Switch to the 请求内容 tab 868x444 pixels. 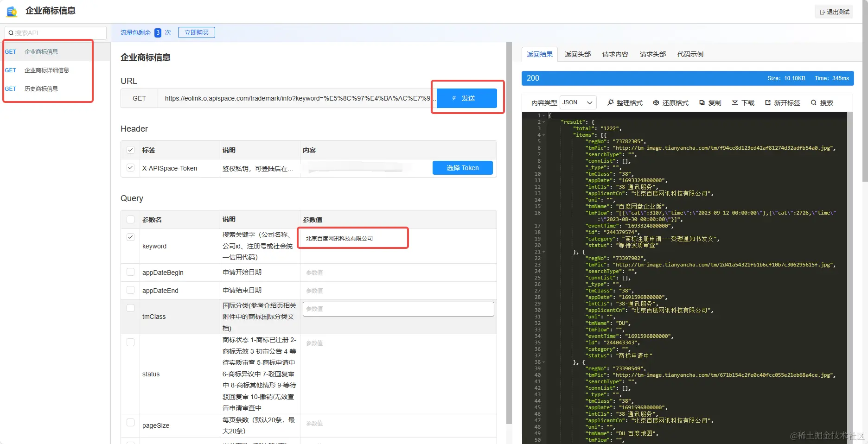pos(615,54)
